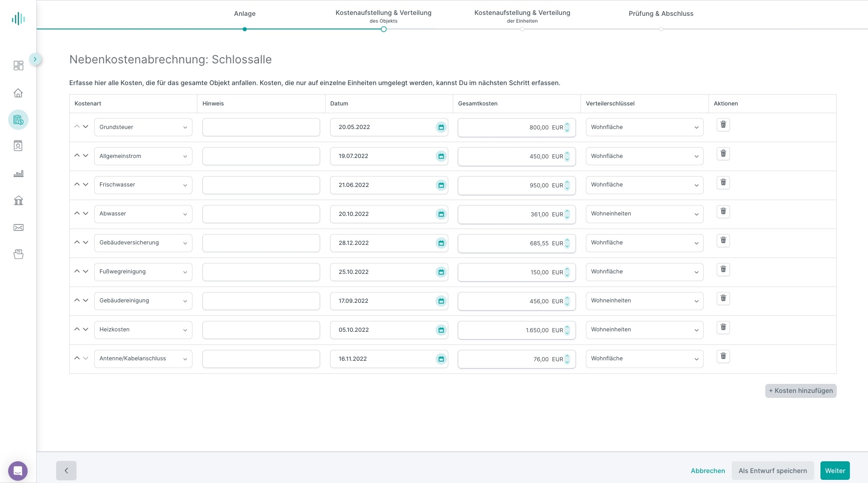Open the calendar picker for 16.11.2022
Viewport: 868px width, 483px height.
pyautogui.click(x=441, y=359)
